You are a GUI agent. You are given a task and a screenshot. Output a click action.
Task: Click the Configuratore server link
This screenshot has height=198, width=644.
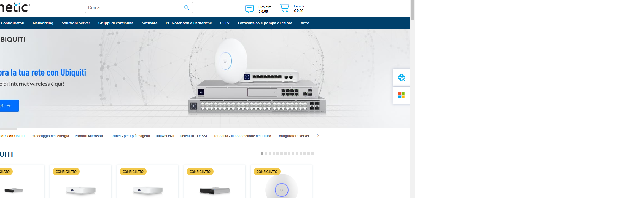[293, 136]
